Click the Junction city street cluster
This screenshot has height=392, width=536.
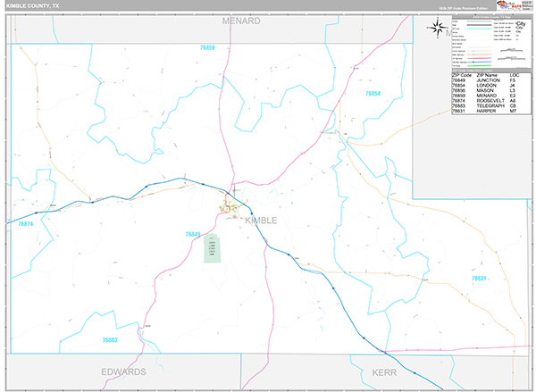pyautogui.click(x=228, y=209)
